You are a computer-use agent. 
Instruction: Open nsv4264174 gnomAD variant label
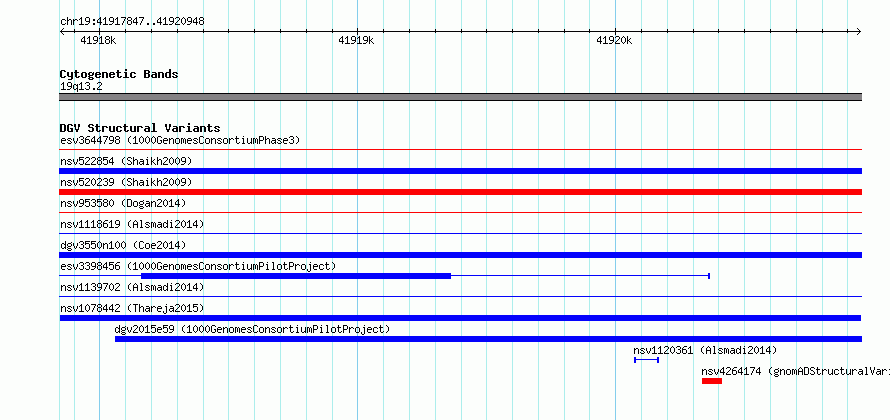pos(795,371)
